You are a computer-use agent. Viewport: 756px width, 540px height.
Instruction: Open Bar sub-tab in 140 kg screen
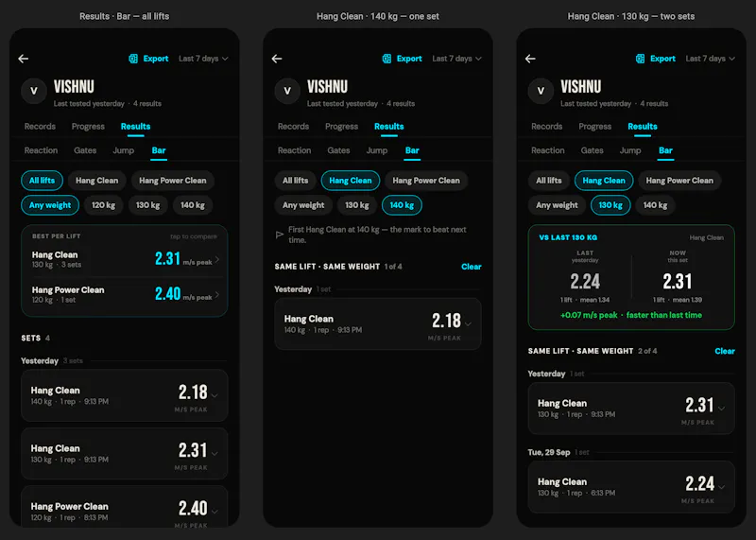click(412, 150)
